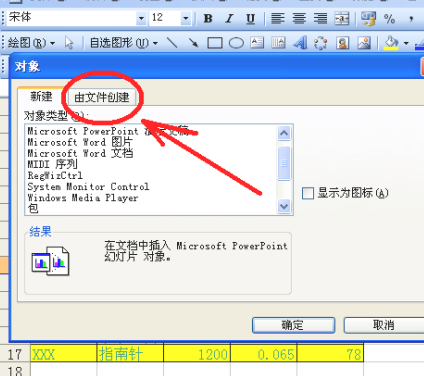Select MIDI 序列 entry

pos(151,164)
